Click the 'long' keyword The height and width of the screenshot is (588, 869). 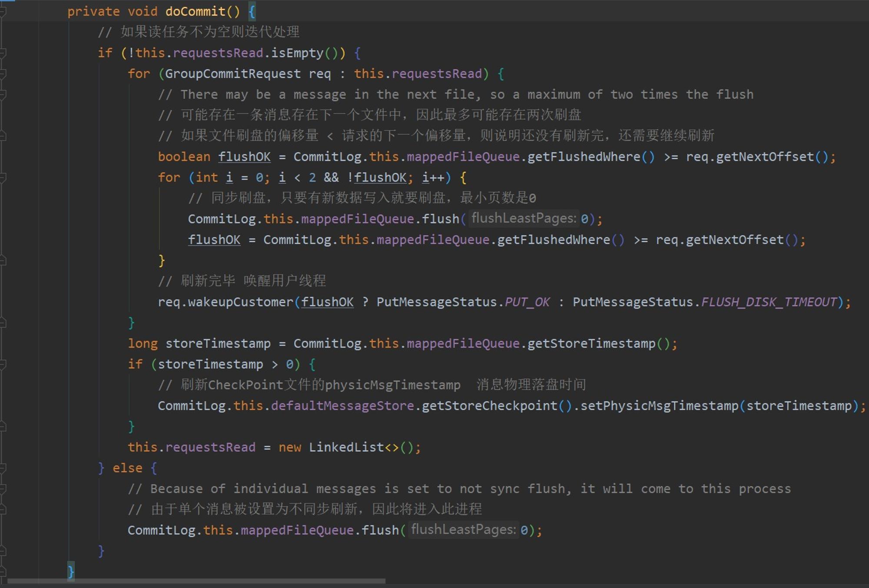143,344
